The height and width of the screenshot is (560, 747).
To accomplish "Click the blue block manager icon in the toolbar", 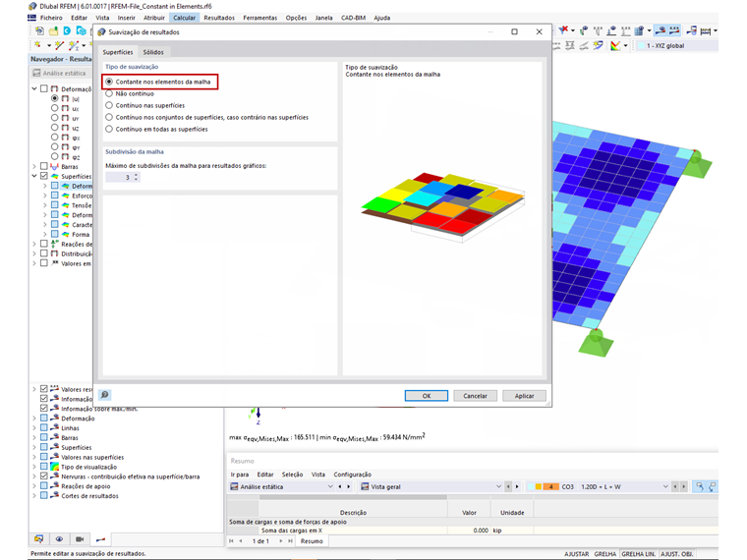I will click(67, 31).
